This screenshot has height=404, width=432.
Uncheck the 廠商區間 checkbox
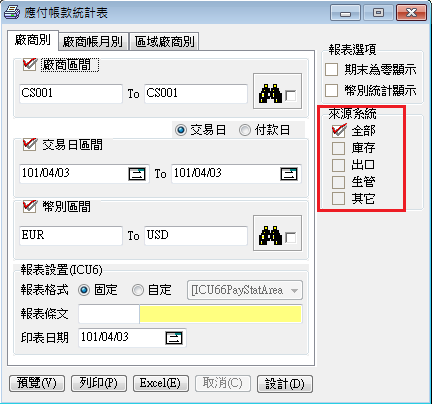click(29, 64)
